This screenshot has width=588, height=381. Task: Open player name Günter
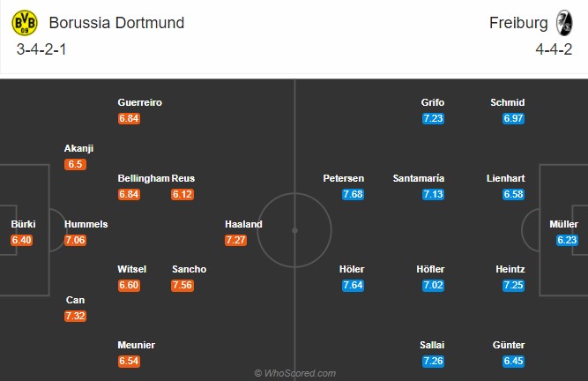509,345
